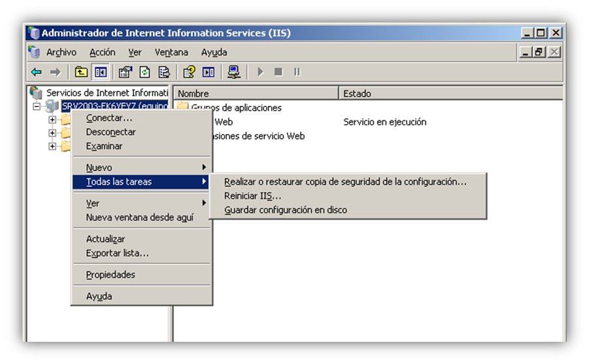Choose Desconectar from context menu
The width and height of the screenshot is (589, 364).
click(142, 132)
